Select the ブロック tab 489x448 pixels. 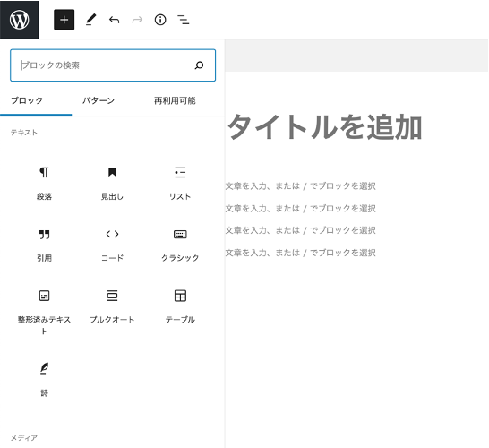point(27,100)
